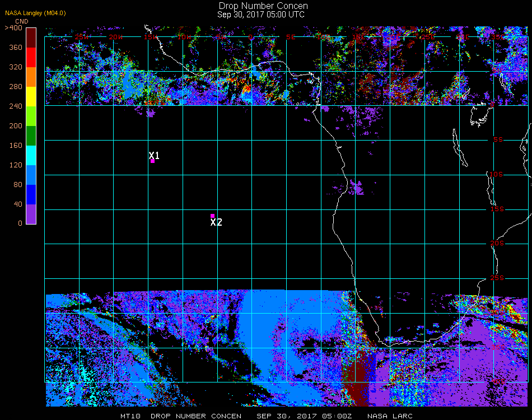The height and width of the screenshot is (420, 532).
Task: Click the 'CND' colorbar heading
Action: [22, 21]
